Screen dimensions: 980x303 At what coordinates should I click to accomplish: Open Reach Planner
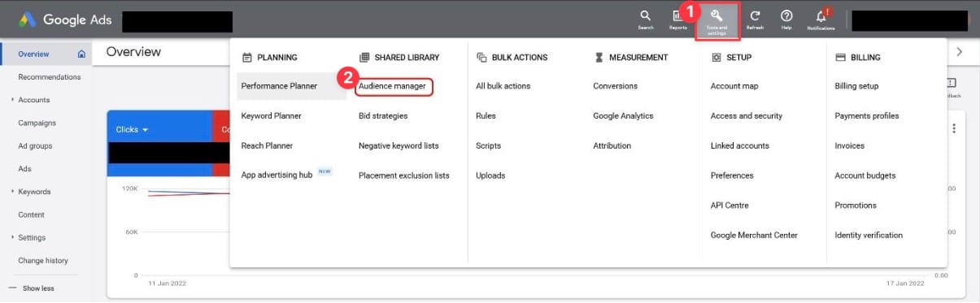[x=267, y=146]
